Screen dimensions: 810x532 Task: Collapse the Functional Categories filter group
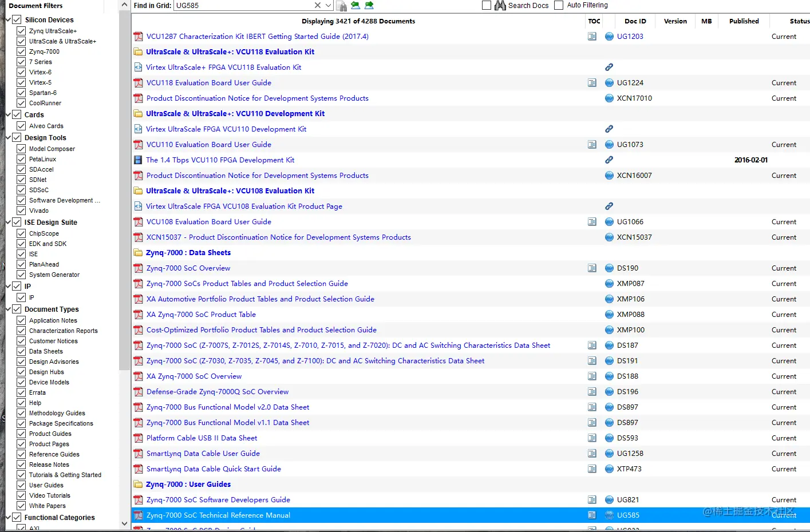[x=8, y=517]
